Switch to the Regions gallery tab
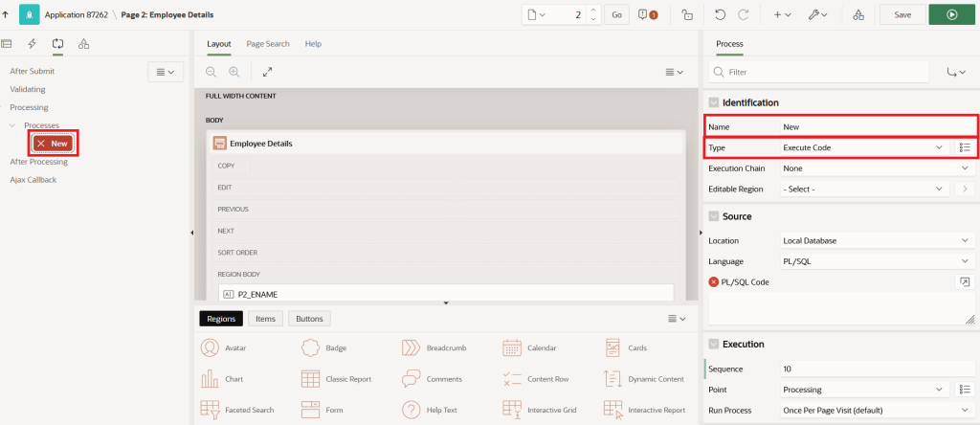Image resolution: width=980 pixels, height=425 pixels. coord(221,319)
